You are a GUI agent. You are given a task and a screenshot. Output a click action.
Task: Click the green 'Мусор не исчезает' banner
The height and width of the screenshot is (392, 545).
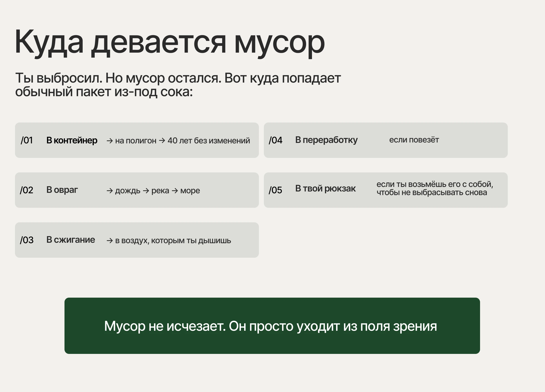272,326
